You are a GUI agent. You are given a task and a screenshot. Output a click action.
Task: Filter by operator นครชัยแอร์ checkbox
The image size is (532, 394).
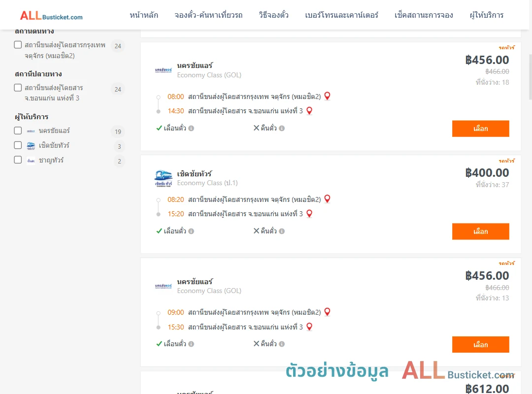click(18, 131)
